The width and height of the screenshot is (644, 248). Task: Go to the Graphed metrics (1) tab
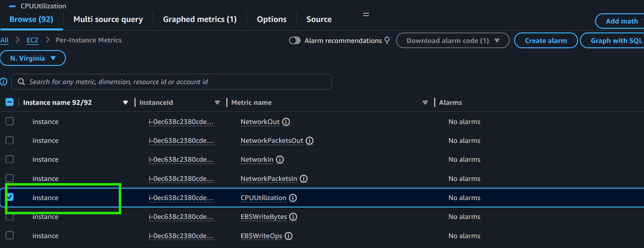(x=200, y=19)
